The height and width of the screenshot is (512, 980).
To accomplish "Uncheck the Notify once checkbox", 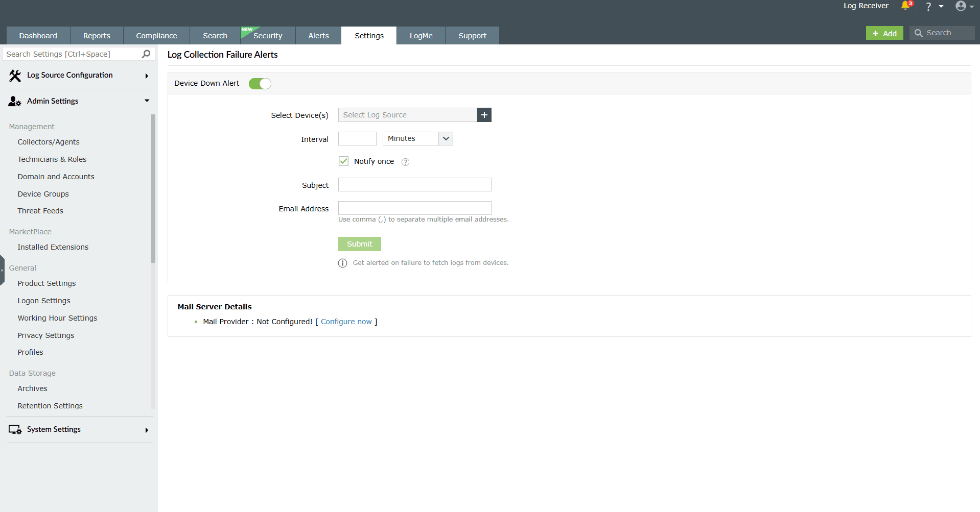I will [343, 161].
